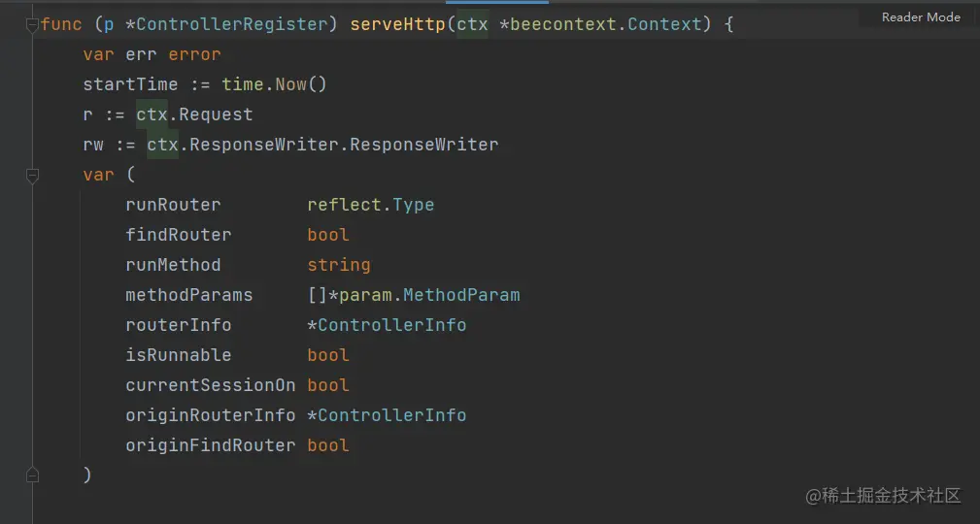Click the originFindRouter variable name
The height and width of the screenshot is (524, 980).
point(211,445)
